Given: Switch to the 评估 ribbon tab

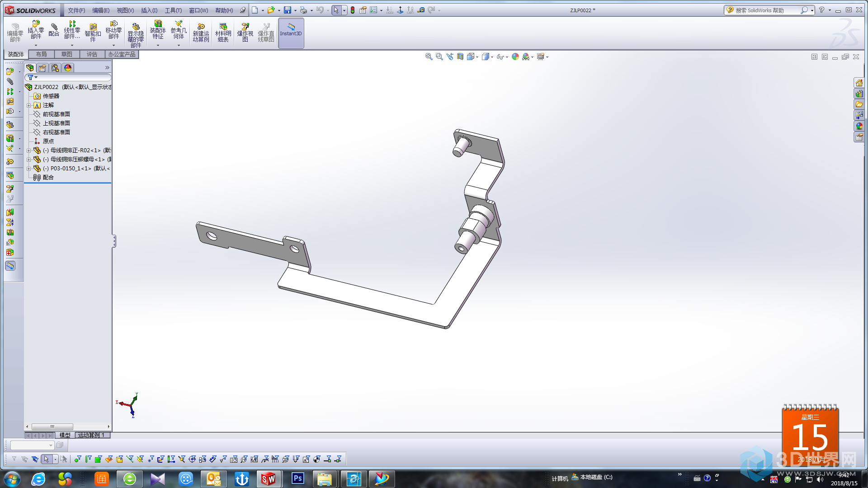Looking at the screenshot, I should point(92,54).
